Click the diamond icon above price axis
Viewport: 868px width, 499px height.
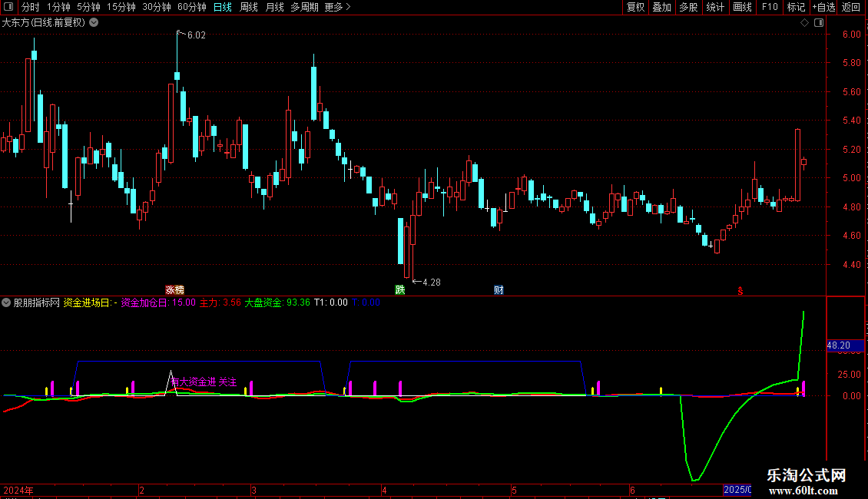click(x=804, y=23)
